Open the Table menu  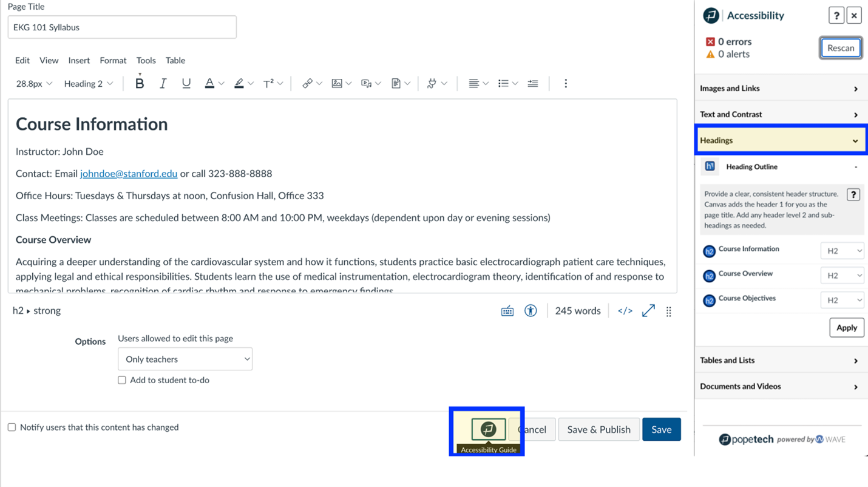(x=175, y=61)
